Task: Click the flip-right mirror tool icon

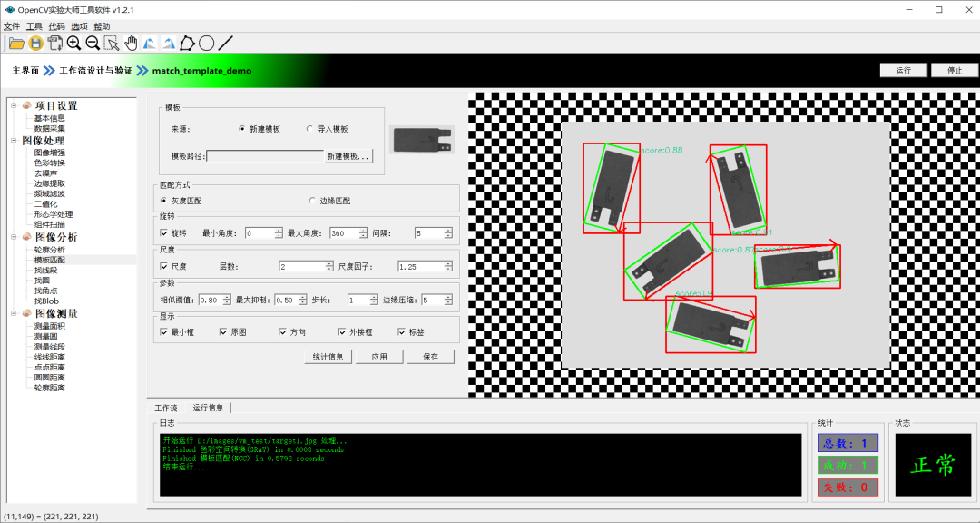Action: [168, 44]
